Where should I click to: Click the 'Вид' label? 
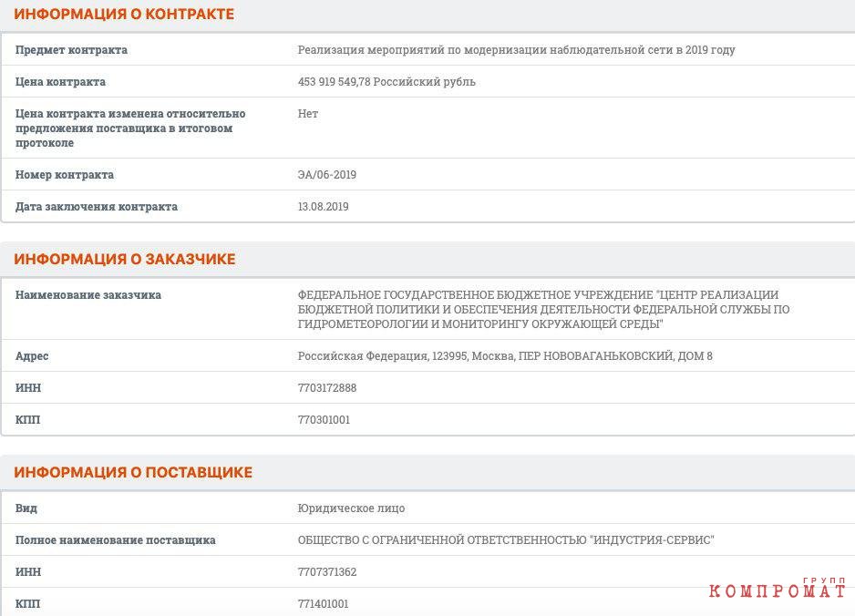pyautogui.click(x=26, y=508)
